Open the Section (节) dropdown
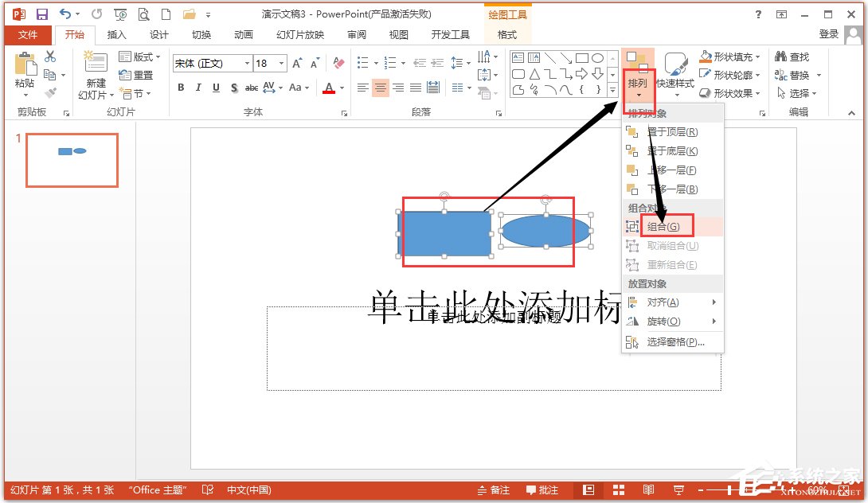 135,94
